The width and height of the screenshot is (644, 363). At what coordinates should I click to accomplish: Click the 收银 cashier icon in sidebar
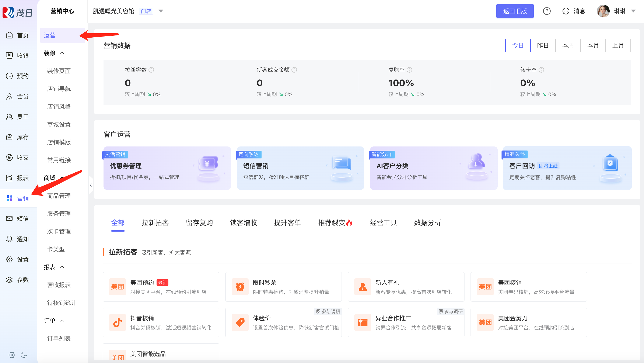pyautogui.click(x=9, y=55)
